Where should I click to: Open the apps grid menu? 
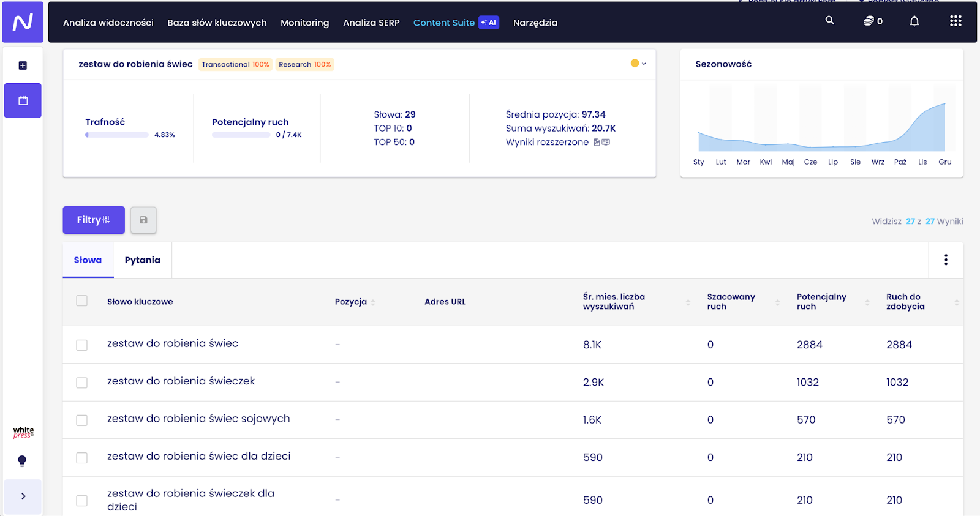(x=956, y=21)
